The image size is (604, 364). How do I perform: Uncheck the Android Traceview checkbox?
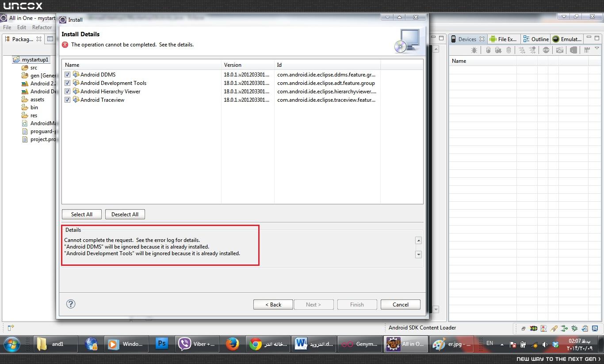(x=67, y=100)
